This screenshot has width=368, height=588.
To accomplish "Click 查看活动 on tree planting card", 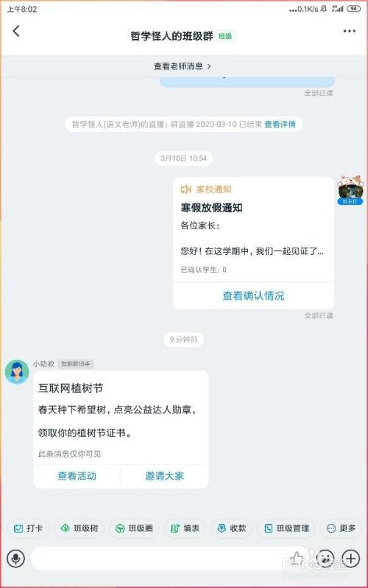I will coord(77,476).
